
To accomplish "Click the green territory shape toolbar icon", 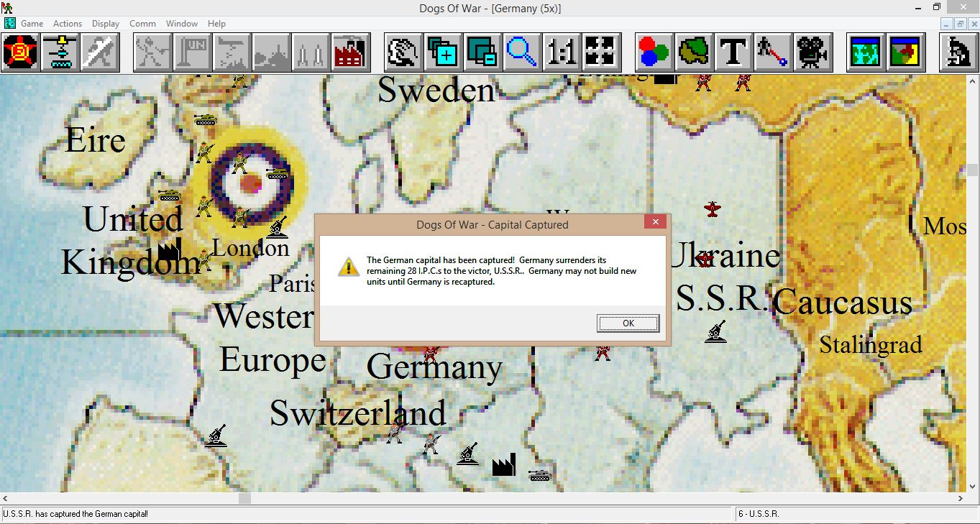I will click(x=694, y=52).
